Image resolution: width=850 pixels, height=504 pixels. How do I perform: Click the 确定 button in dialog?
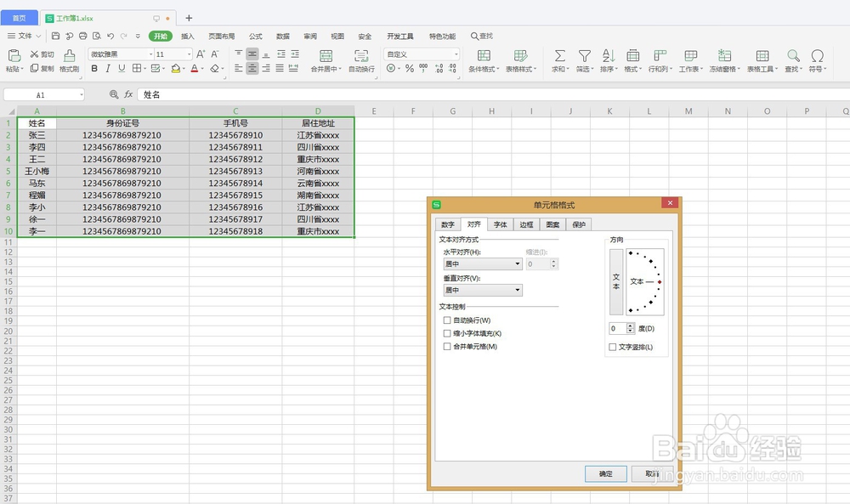(605, 473)
